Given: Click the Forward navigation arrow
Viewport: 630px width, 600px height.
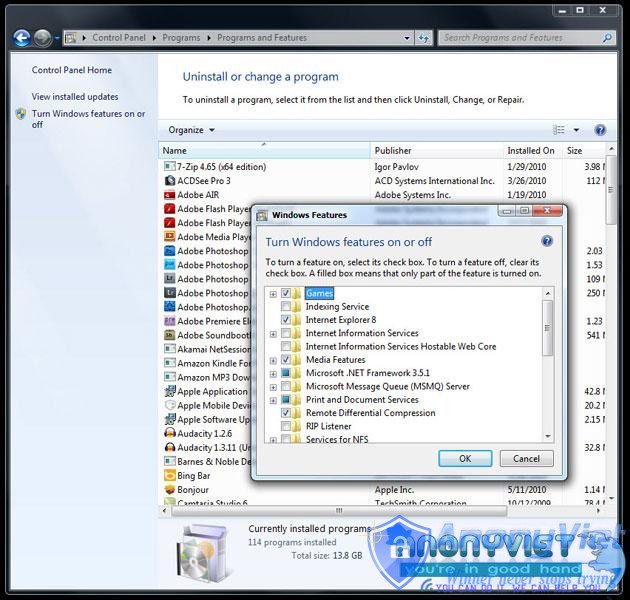Looking at the screenshot, I should (42, 38).
